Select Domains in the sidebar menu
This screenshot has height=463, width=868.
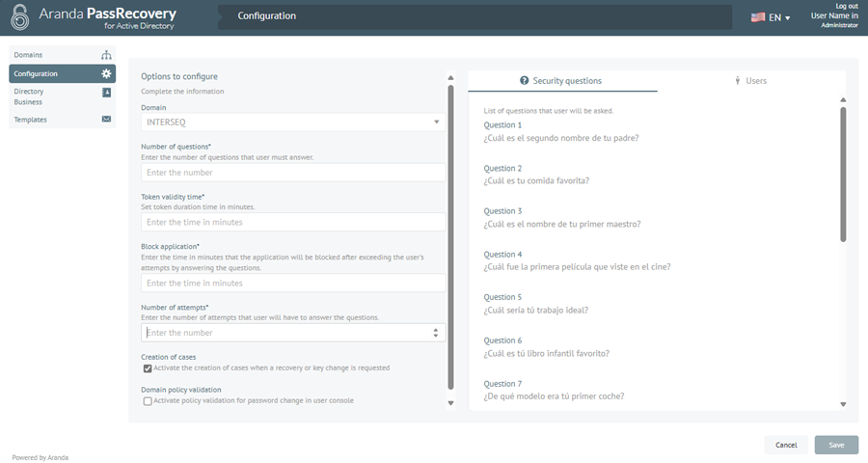[x=62, y=55]
